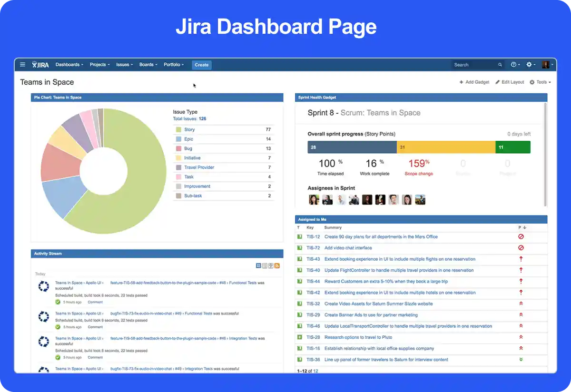Click the Travel Provider legend entry
This screenshot has width=571, height=392.
pyautogui.click(x=199, y=167)
